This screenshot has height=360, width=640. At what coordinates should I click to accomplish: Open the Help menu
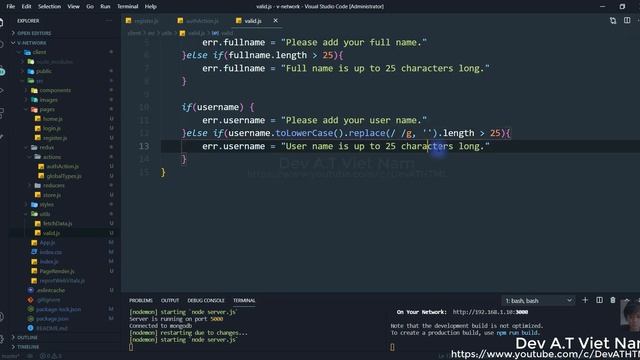tap(151, 7)
